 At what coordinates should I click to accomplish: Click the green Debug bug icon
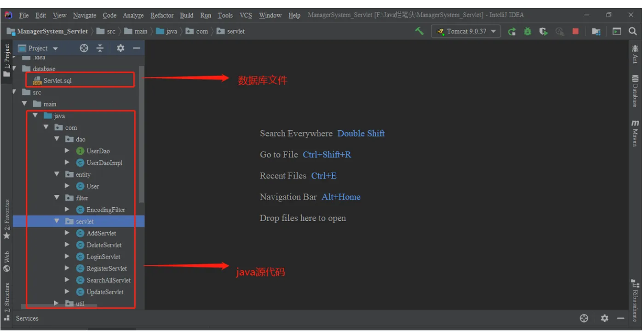click(x=528, y=31)
